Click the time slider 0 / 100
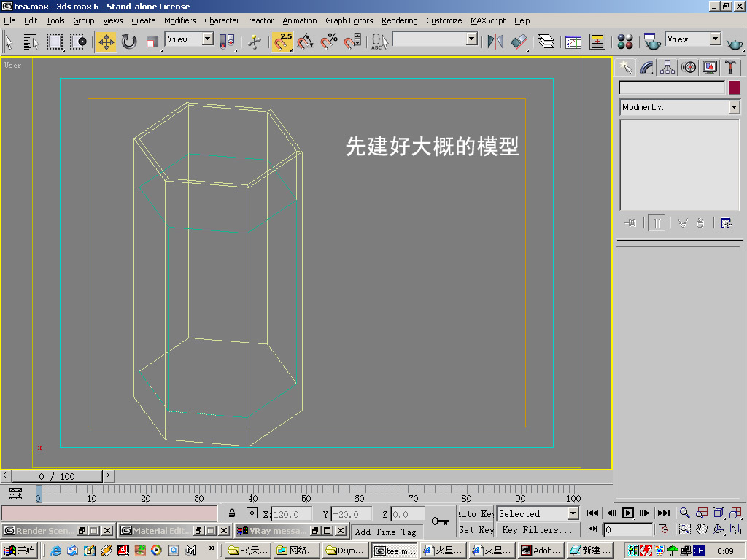Screen dimensions: 747x560 point(57,476)
